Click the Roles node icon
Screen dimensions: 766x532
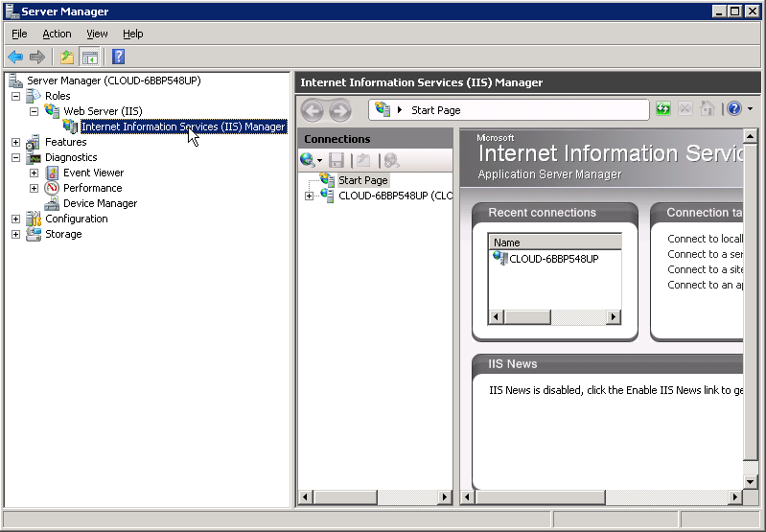point(34,96)
